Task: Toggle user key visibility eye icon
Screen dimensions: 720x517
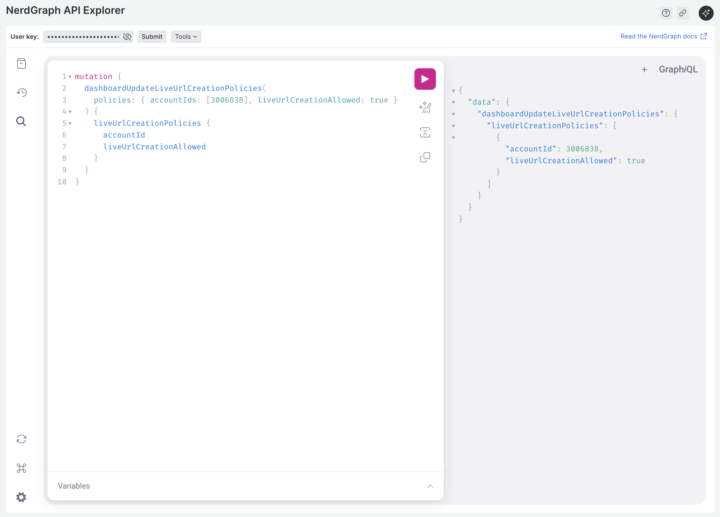Action: (127, 37)
